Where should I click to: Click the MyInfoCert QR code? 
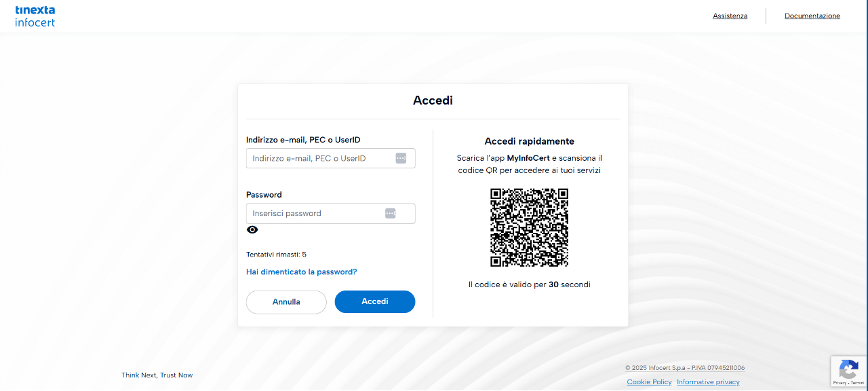[529, 227]
